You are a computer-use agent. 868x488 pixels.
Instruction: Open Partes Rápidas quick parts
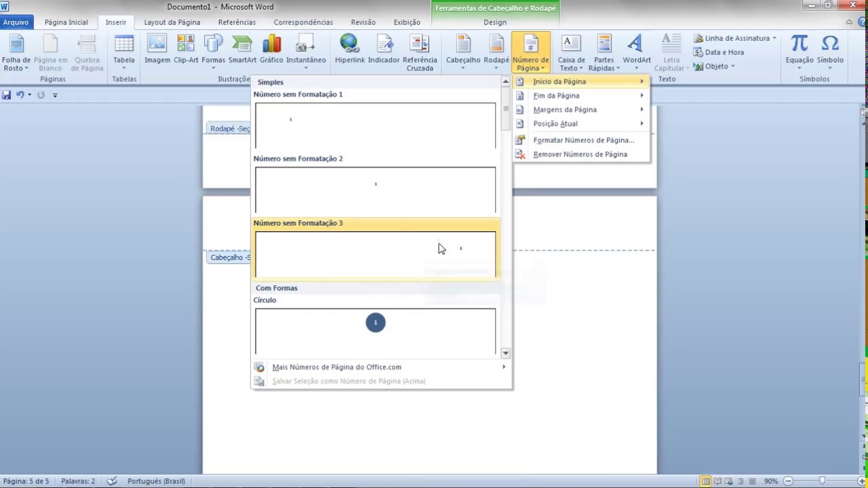(604, 53)
